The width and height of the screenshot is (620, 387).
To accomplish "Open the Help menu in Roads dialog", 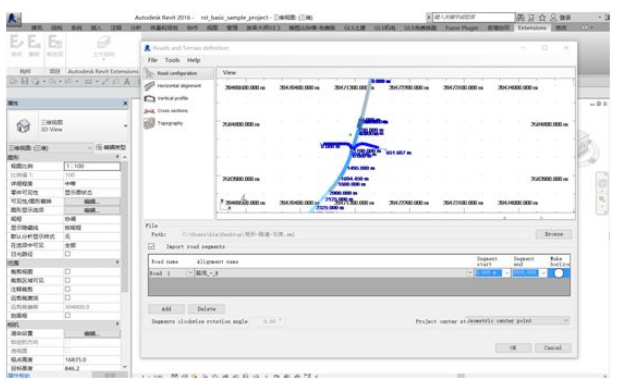I will coord(193,60).
